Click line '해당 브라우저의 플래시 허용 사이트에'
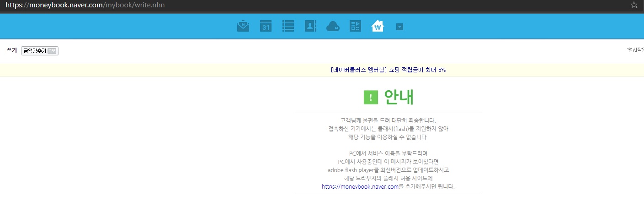The height and width of the screenshot is (218, 644). (388, 178)
